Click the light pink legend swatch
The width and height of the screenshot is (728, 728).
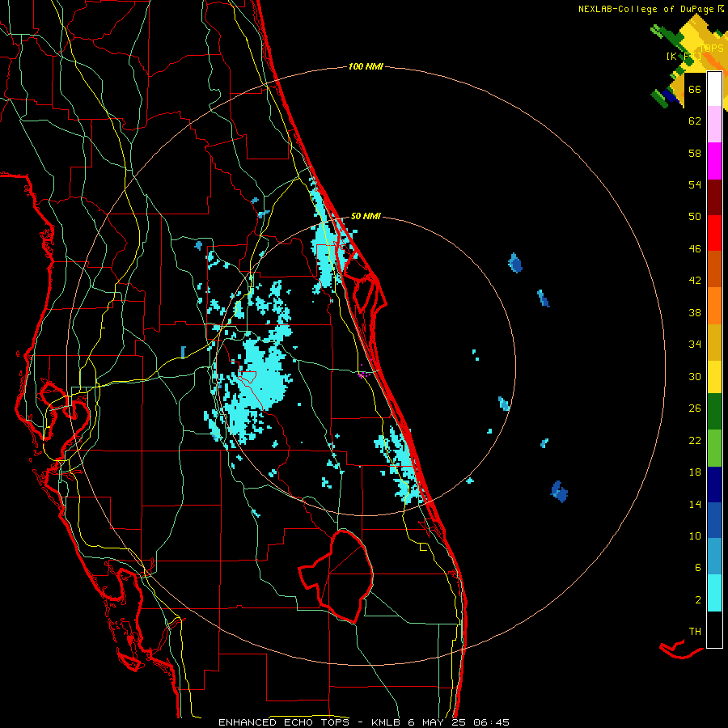pos(714,124)
